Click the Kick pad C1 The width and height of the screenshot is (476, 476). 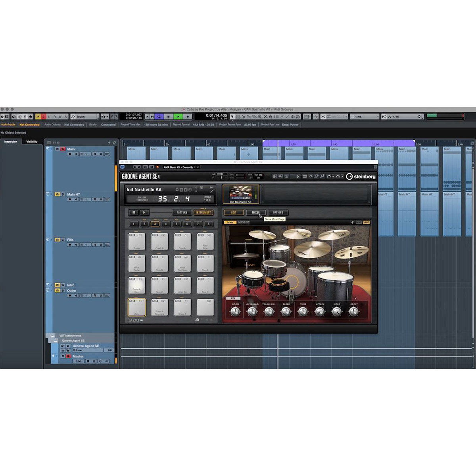[137, 307]
